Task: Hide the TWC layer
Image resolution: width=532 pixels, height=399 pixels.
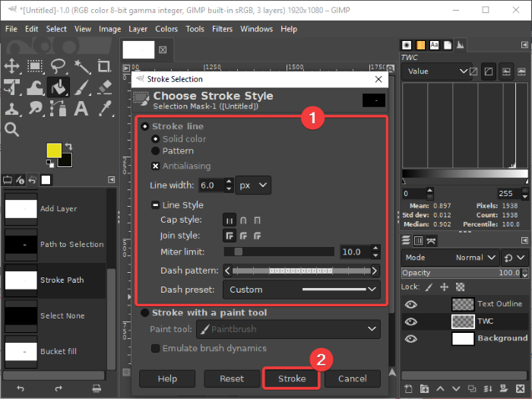Action: 411,321
